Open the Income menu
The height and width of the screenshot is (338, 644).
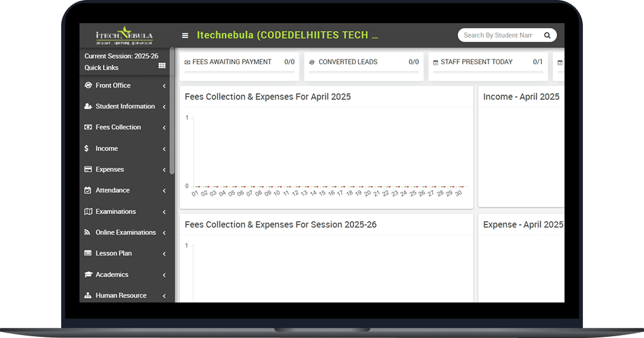click(x=125, y=149)
